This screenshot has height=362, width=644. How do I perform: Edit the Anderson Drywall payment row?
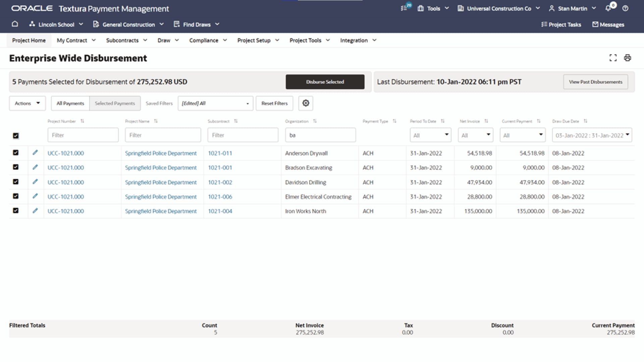pos(35,153)
